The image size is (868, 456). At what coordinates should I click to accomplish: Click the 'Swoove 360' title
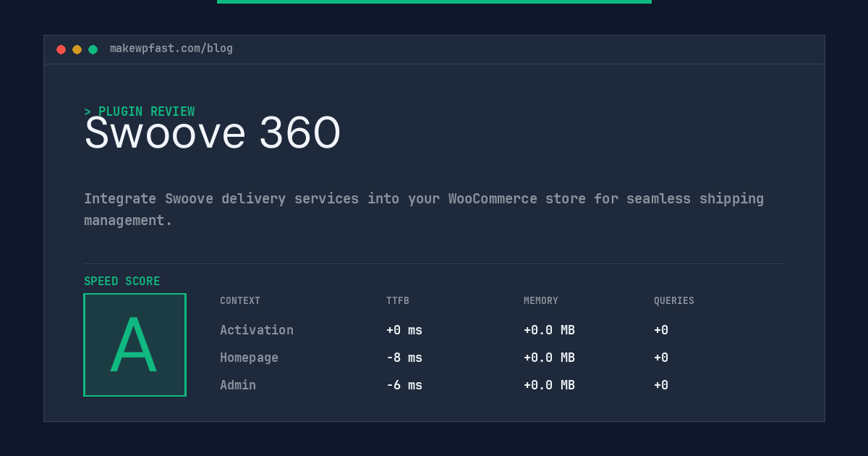point(212,133)
